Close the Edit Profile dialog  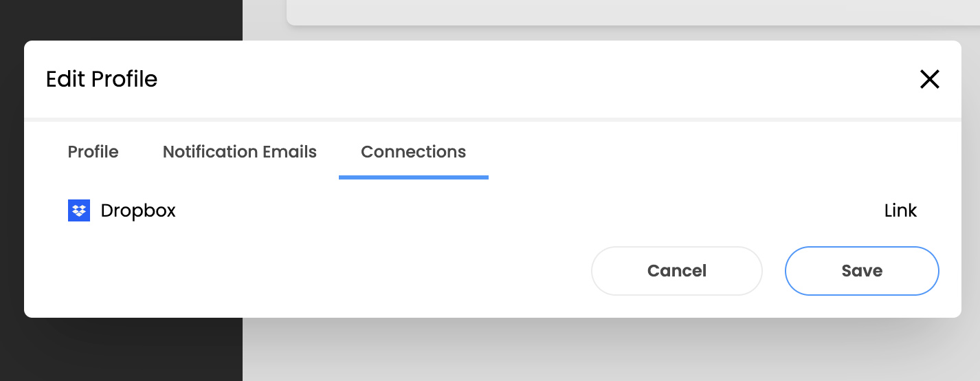click(929, 80)
